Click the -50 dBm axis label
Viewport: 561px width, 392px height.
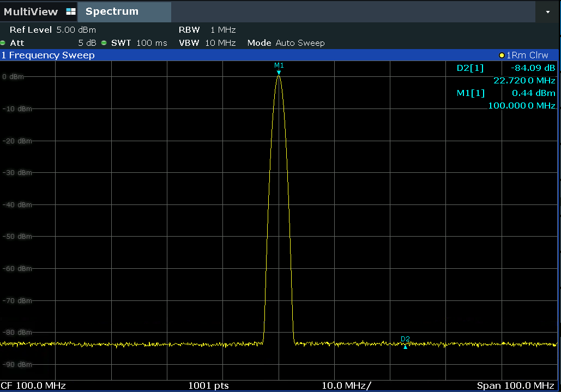pyautogui.click(x=17, y=237)
